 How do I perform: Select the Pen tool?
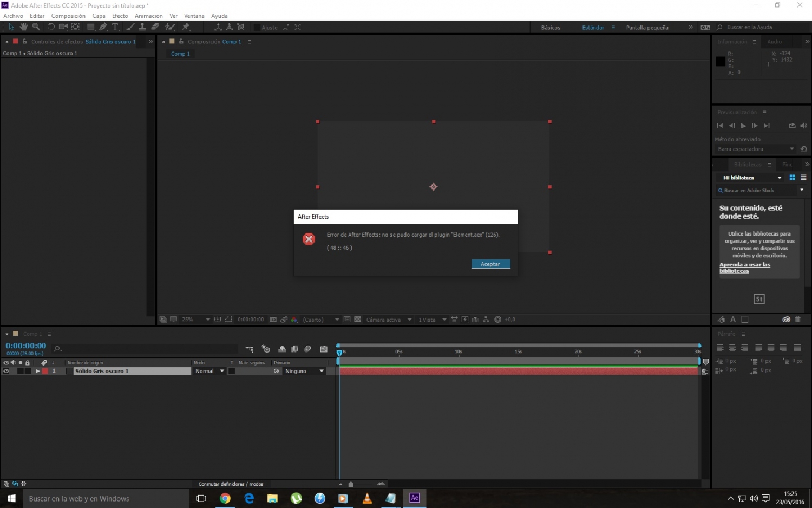pos(103,27)
